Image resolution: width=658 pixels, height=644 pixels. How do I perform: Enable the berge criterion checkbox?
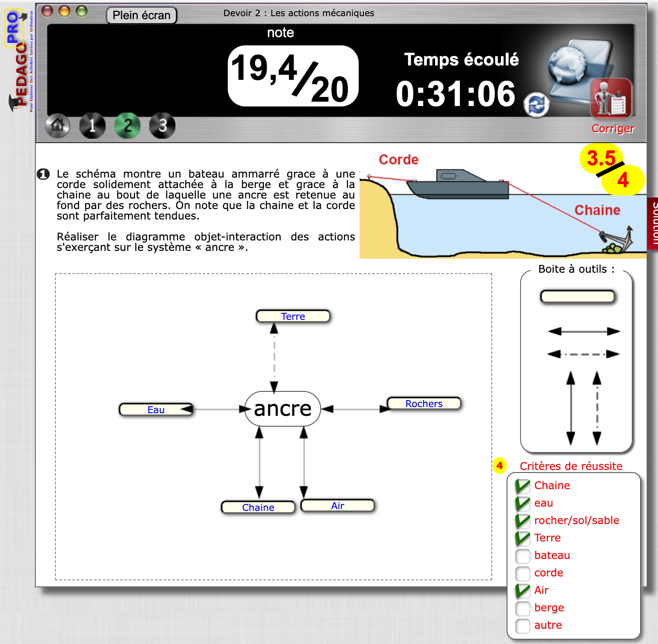522,608
